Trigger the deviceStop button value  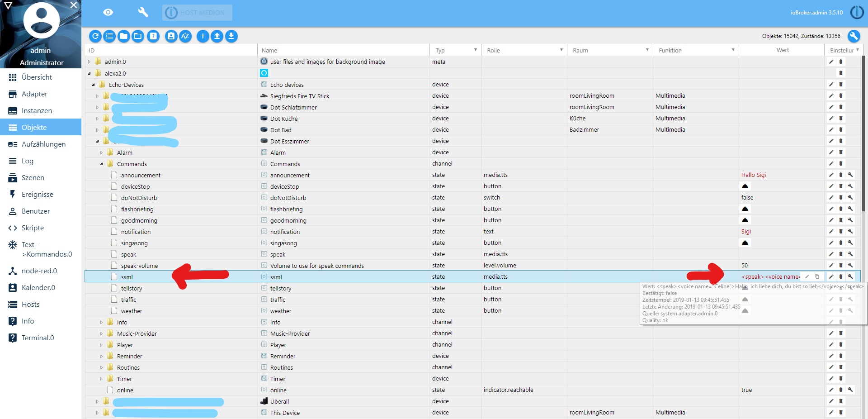[x=745, y=186]
